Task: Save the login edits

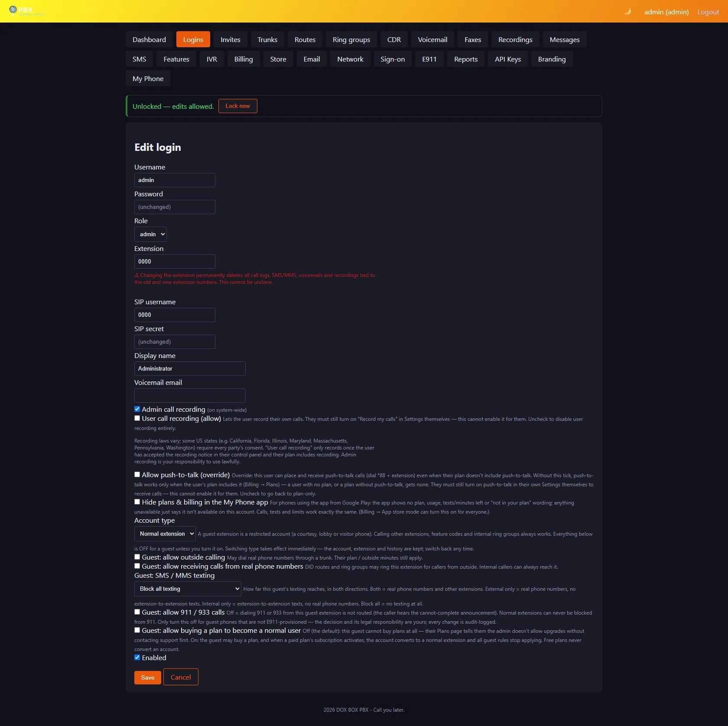Action: [x=148, y=677]
